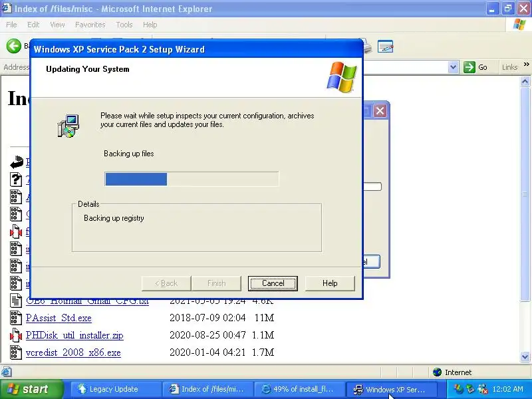This screenshot has width=532, height=399.
Task: Click the disabled Finish button in wizard
Action: pyautogui.click(x=217, y=283)
